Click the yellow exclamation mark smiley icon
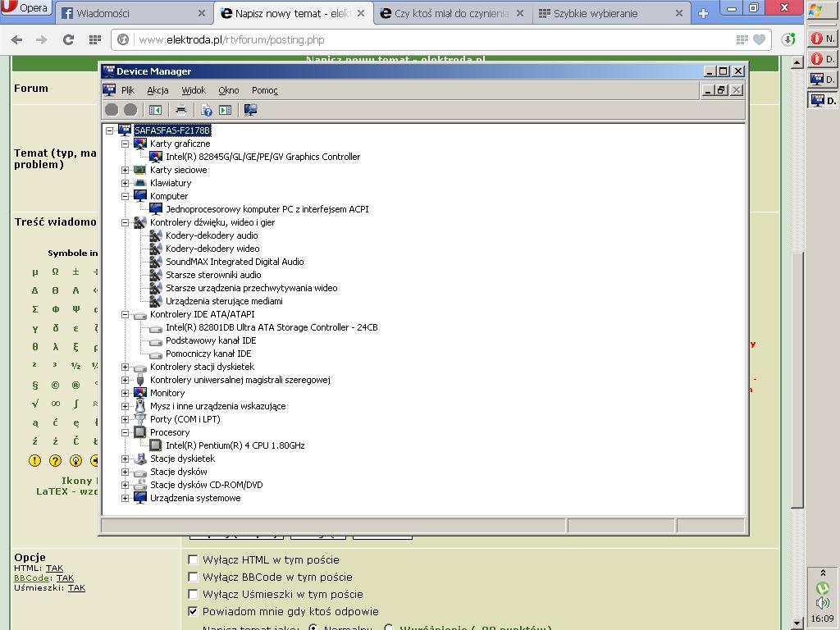The image size is (840, 630). pos(34,460)
